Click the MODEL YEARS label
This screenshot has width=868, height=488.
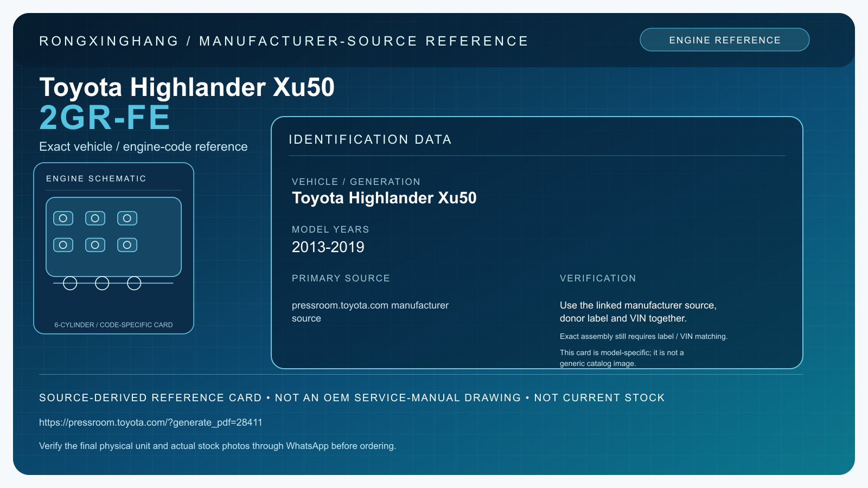330,229
